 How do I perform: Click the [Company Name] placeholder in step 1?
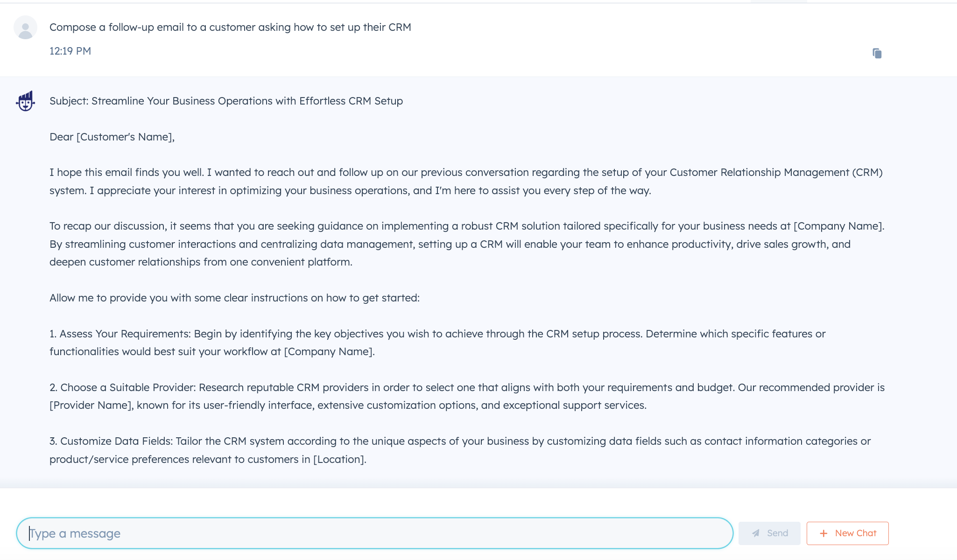329,351
